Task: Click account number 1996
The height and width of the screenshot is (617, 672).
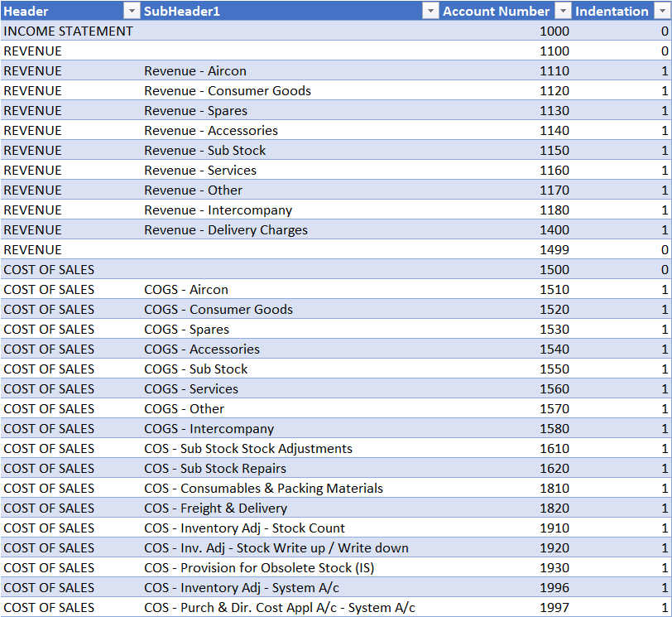Action: pyautogui.click(x=554, y=588)
